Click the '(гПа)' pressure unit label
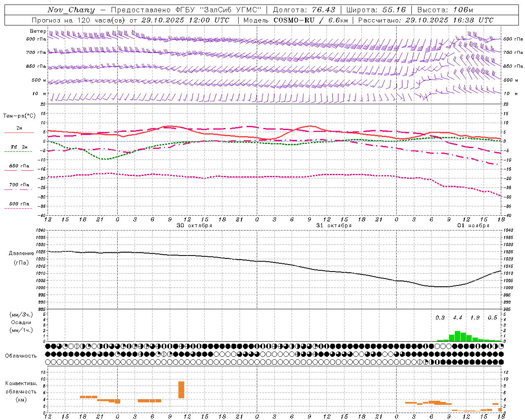 point(21,263)
